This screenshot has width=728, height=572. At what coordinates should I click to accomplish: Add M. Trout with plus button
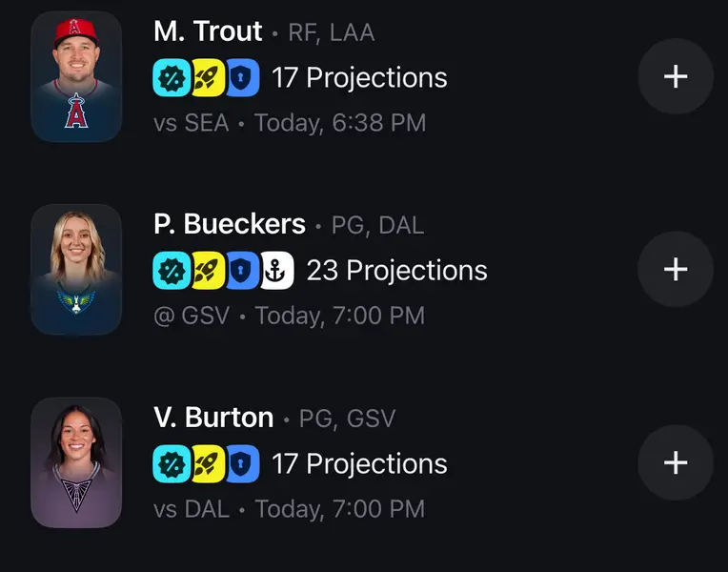675,77
